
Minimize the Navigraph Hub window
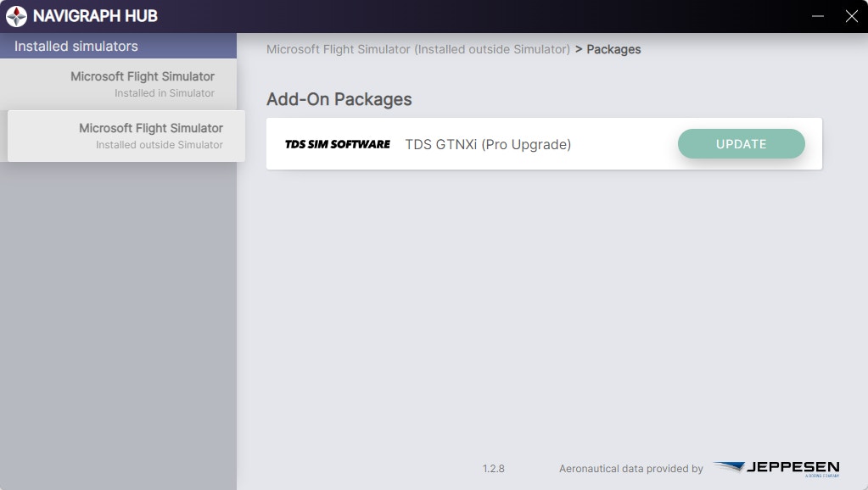818,16
